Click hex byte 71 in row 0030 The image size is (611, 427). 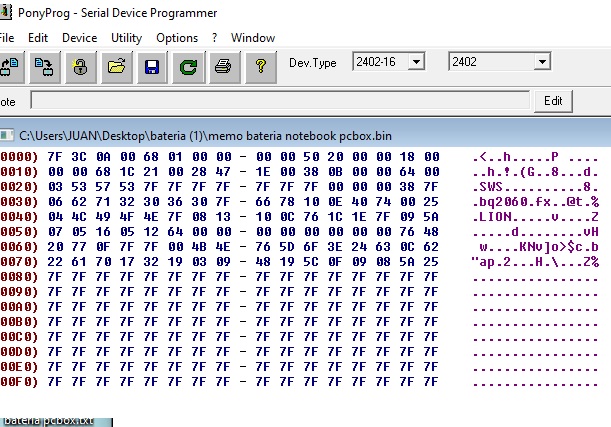coord(103,202)
